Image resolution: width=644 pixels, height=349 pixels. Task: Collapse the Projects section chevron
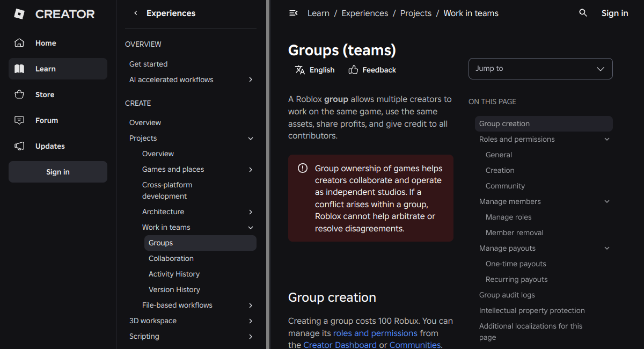point(251,139)
